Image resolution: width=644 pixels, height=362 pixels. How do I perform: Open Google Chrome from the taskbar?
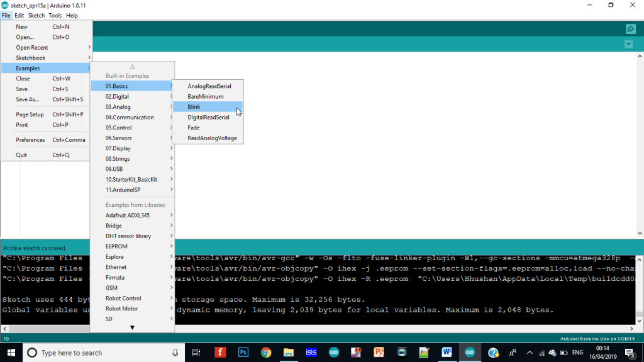265,352
